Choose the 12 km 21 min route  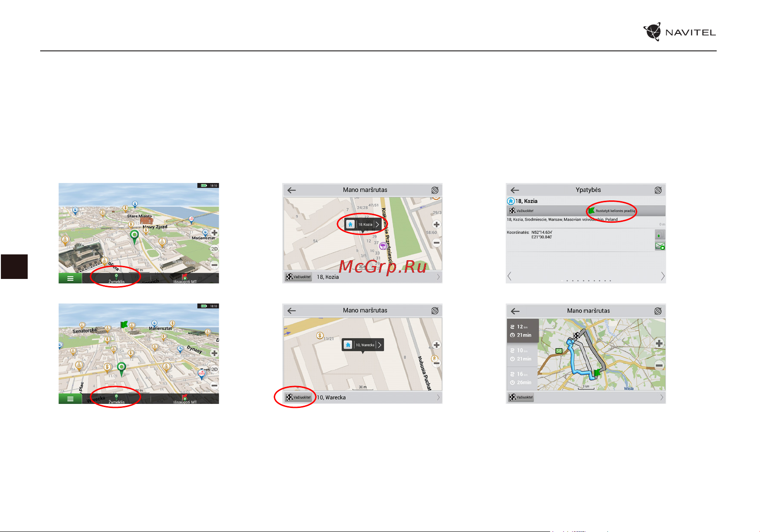(522, 331)
